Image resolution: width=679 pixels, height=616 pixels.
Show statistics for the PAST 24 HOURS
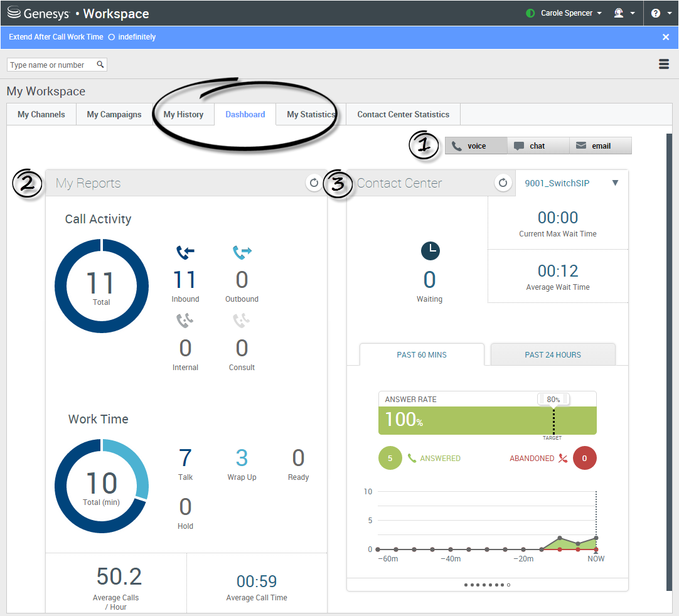(x=552, y=354)
